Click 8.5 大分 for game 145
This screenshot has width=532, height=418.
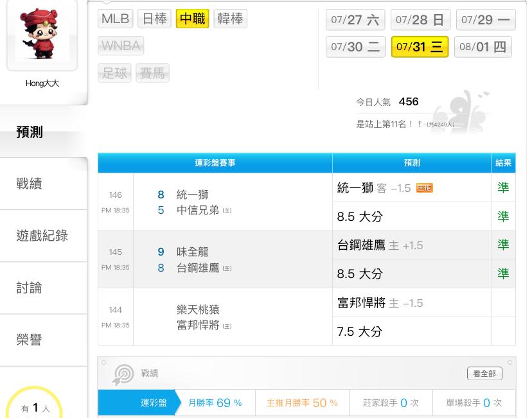pos(360,274)
